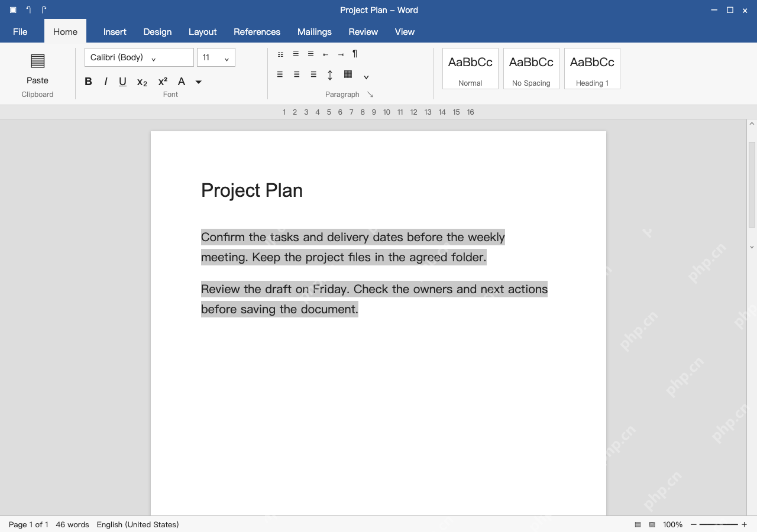Center the selected text

pyautogui.click(x=296, y=74)
